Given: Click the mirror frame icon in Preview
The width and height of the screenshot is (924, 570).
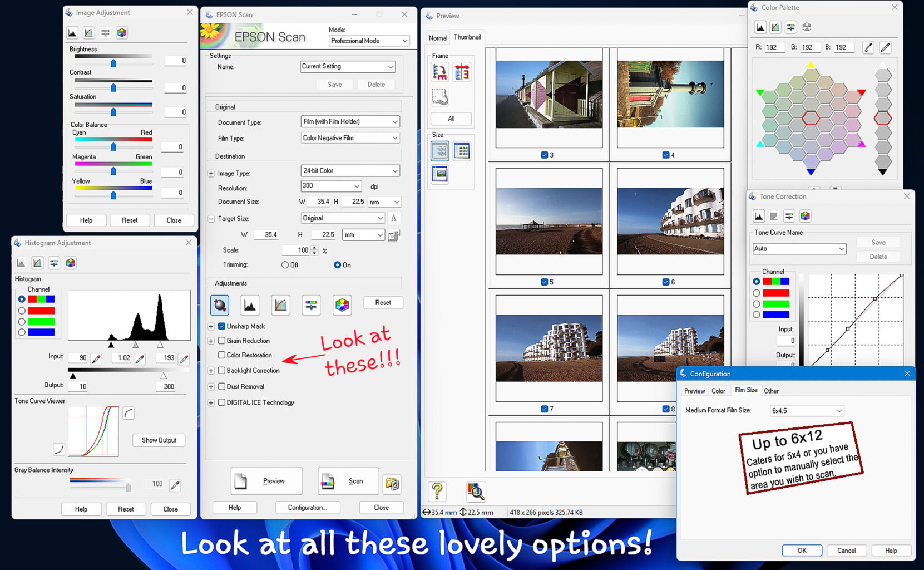Looking at the screenshot, I should (462, 72).
